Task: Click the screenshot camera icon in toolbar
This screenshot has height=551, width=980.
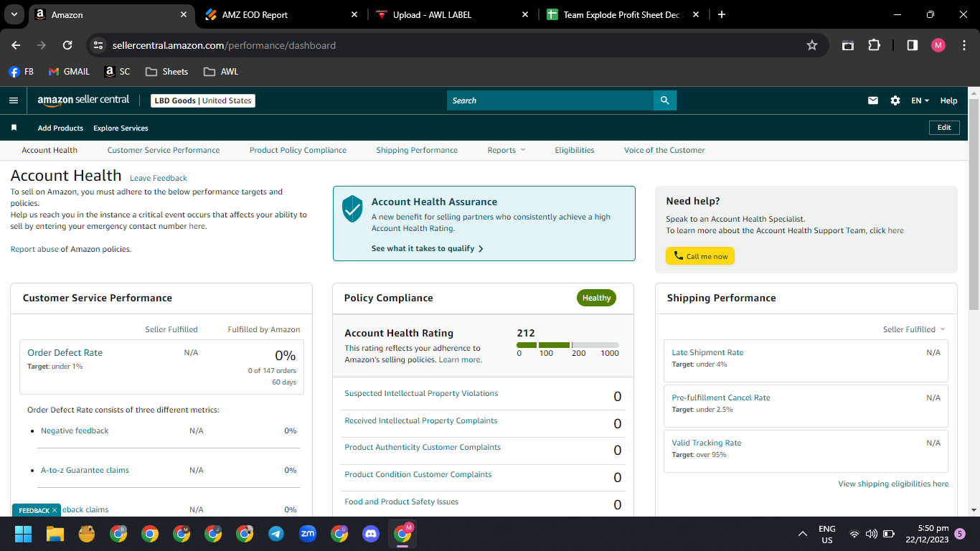Action: [847, 45]
